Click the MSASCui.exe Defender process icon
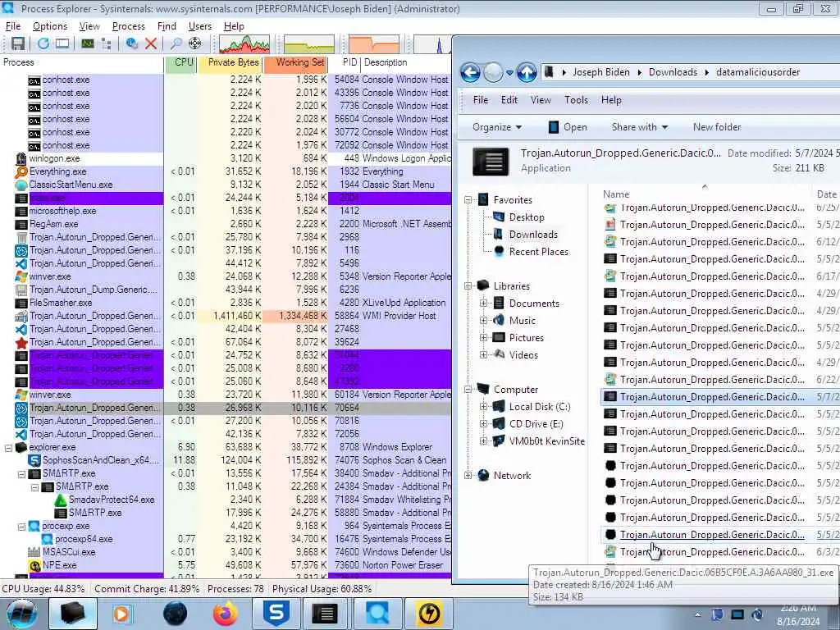 coord(34,552)
